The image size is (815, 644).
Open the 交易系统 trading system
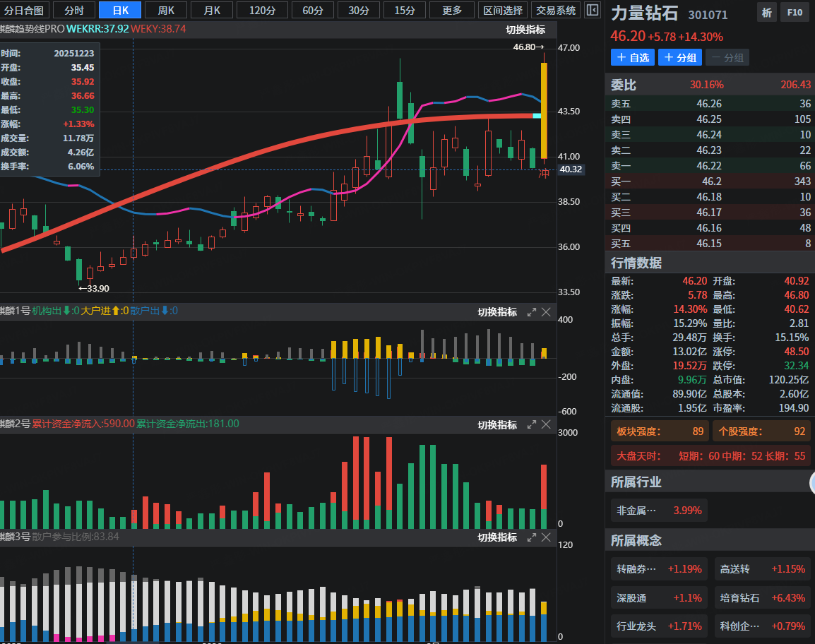pyautogui.click(x=556, y=10)
